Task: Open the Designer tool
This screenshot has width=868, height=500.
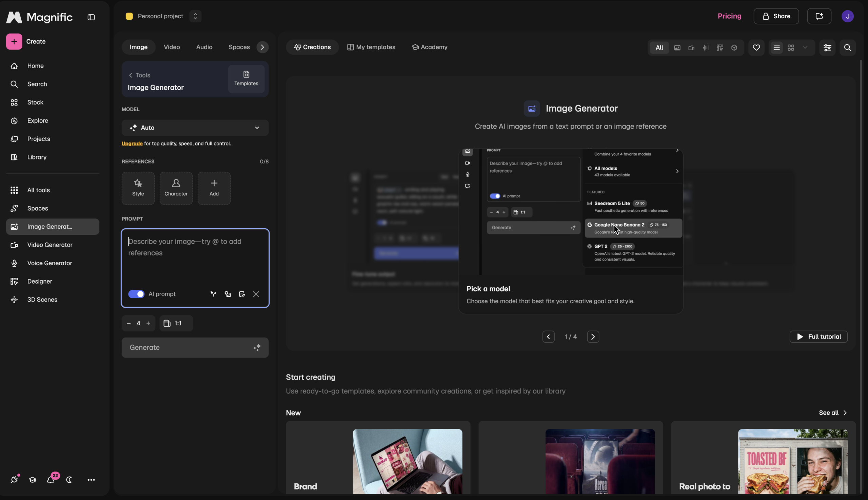Action: pyautogui.click(x=53, y=281)
